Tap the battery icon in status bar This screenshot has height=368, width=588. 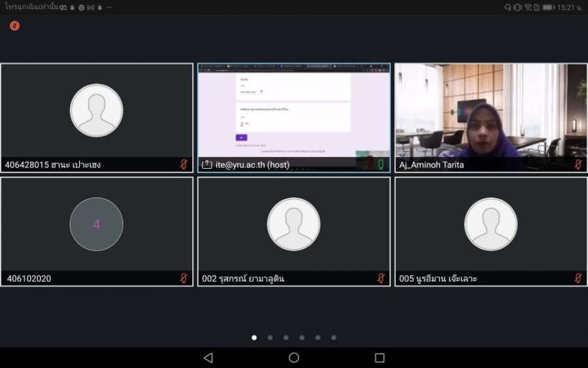tap(547, 7)
